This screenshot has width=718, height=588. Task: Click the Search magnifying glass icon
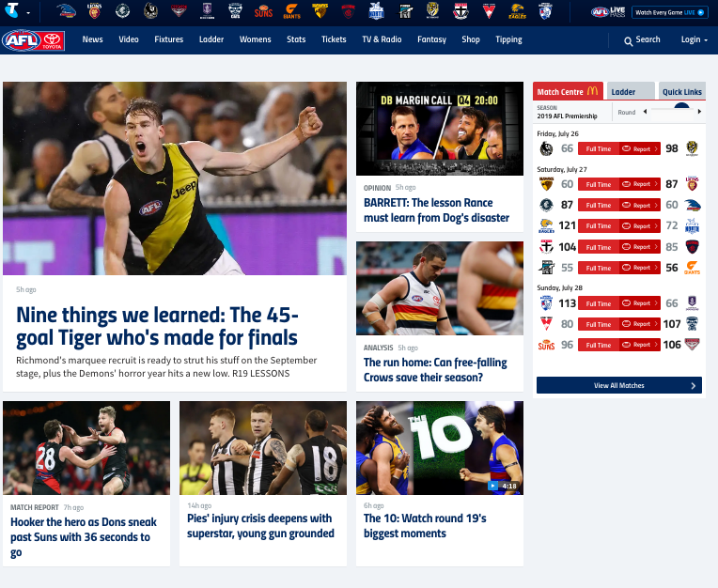[628, 41]
